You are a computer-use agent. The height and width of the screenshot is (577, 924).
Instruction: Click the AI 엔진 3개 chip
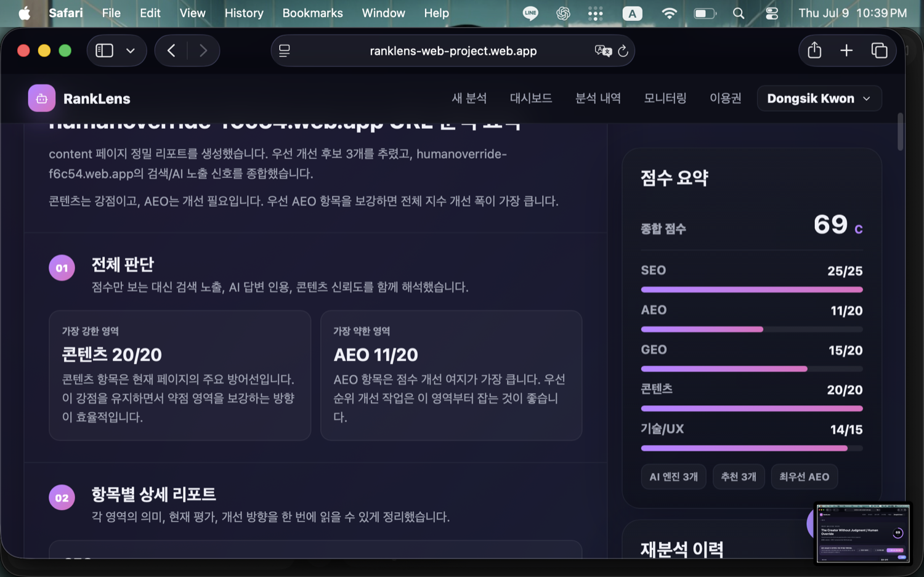pyautogui.click(x=674, y=477)
